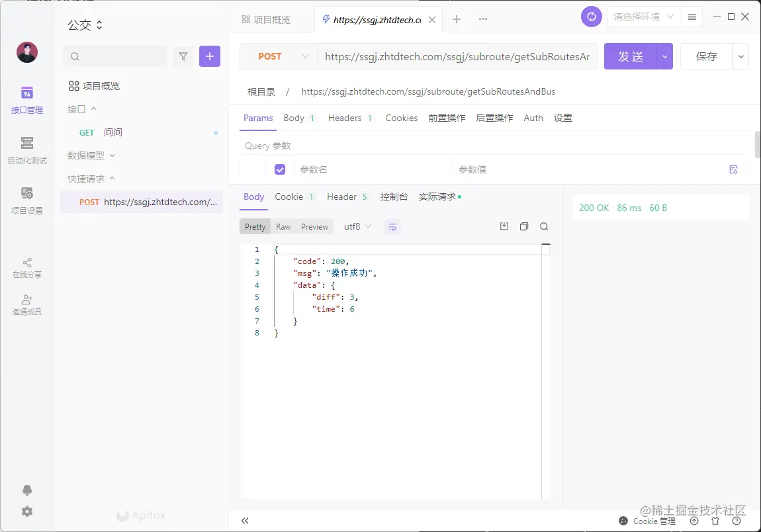The image size is (761, 532).
Task: Open the POST method dropdown
Action: [279, 56]
